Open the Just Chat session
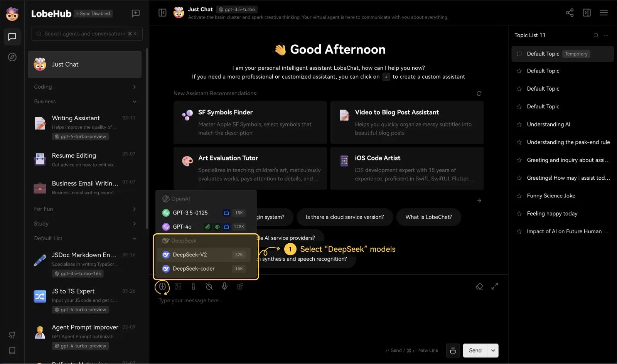 click(x=85, y=64)
